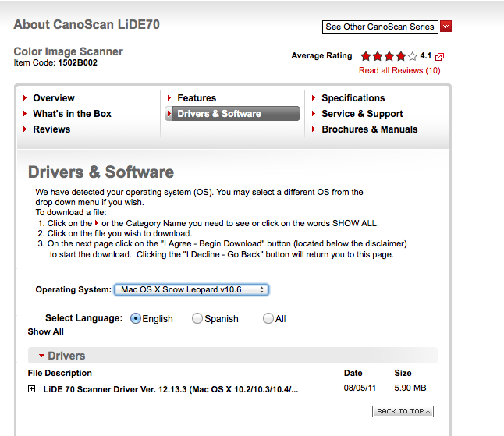Select the English language radio button
504x436 pixels.
click(x=136, y=318)
